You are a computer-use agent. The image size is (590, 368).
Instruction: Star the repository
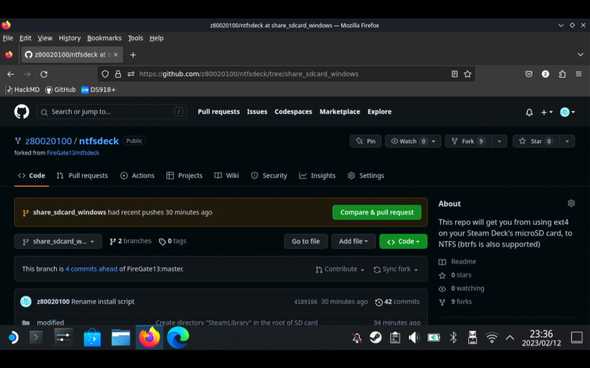point(535,141)
